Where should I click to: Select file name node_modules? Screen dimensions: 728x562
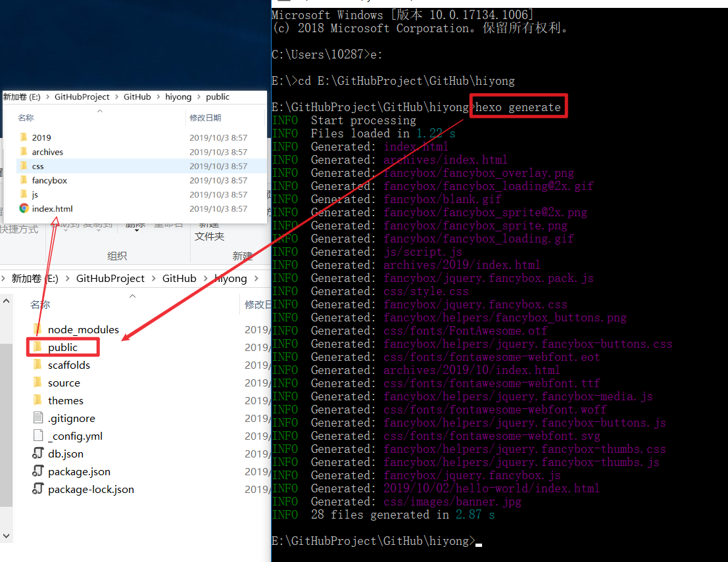83,329
